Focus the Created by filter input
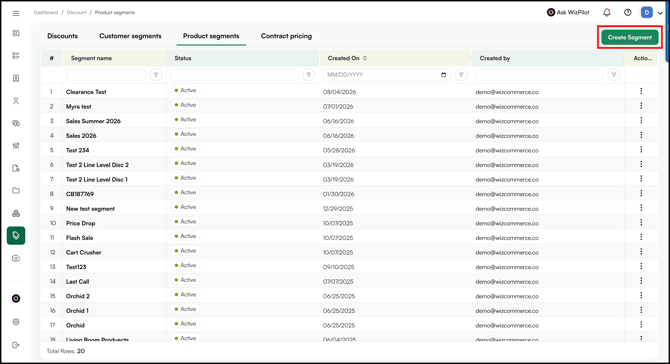670x364 pixels. 539,75
